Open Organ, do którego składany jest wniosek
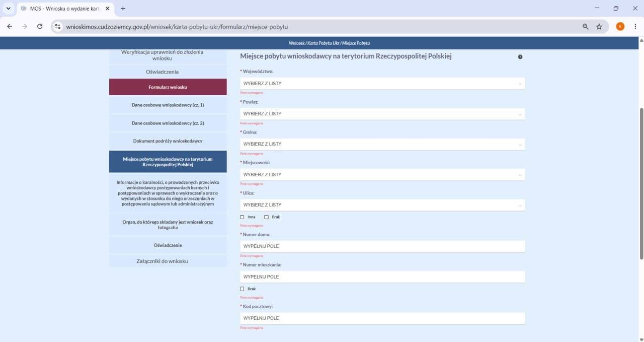The height and width of the screenshot is (342, 644). click(168, 225)
